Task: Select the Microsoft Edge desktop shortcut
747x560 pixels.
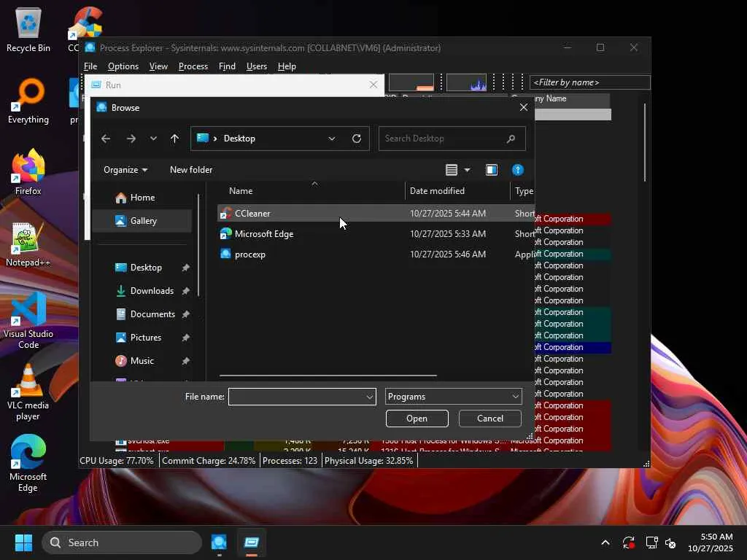Action: click(x=28, y=463)
